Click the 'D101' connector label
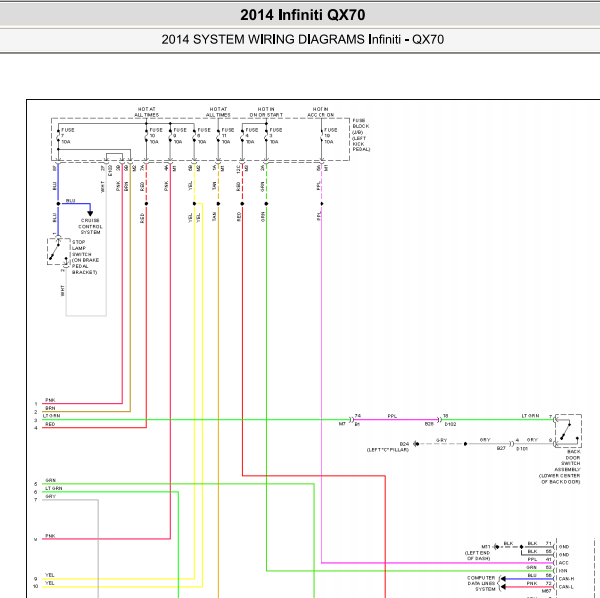This screenshot has height=598, width=600. (x=522, y=448)
